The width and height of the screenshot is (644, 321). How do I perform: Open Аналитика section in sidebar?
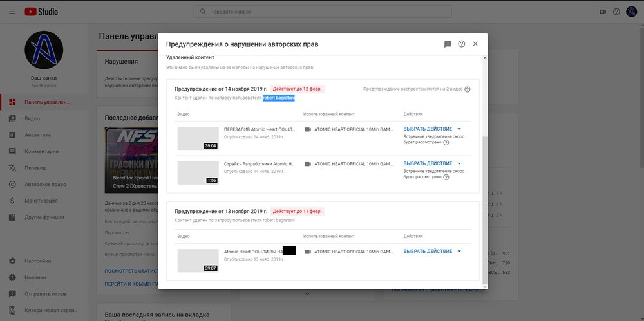pyautogui.click(x=44, y=135)
